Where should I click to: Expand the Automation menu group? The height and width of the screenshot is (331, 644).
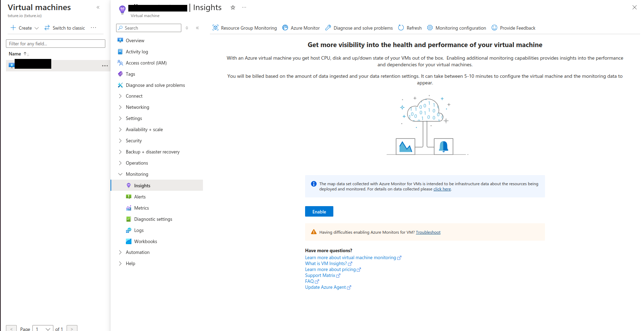pyautogui.click(x=120, y=252)
